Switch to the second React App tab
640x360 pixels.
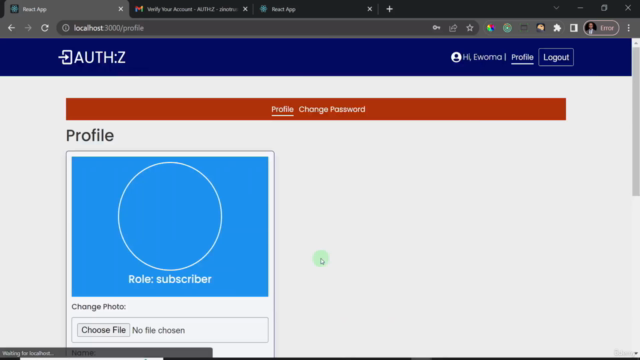316,9
